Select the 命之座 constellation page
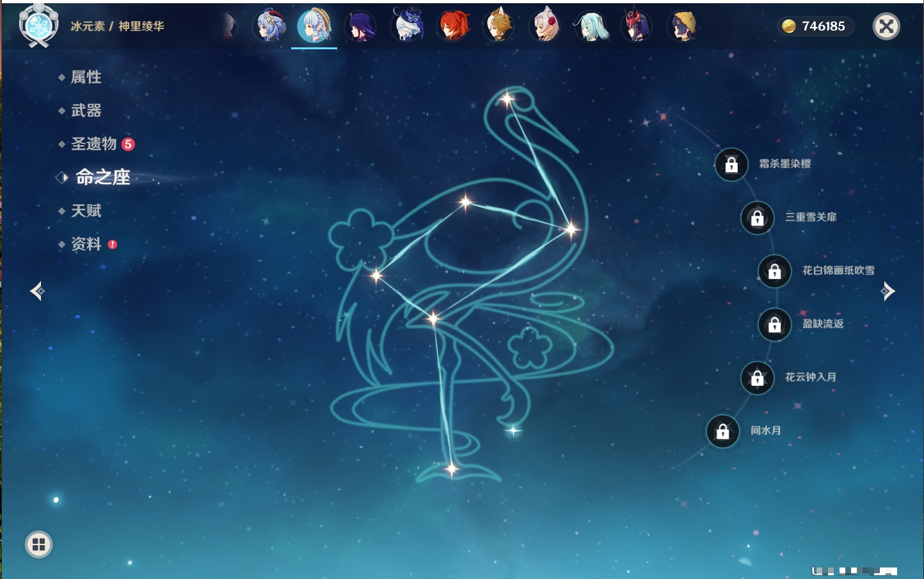The image size is (924, 579). point(103,177)
